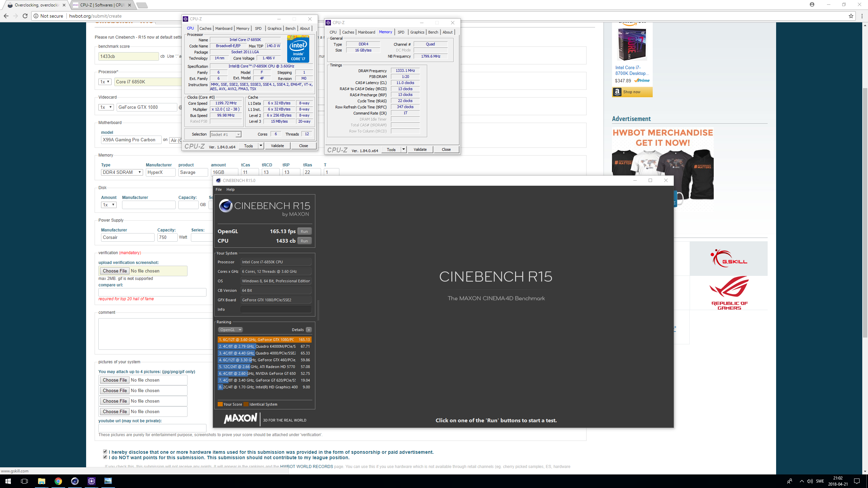This screenshot has width=868, height=488.
Task: Open the Socket #1 selection dropdown in CPU-Z
Action: click(225, 135)
